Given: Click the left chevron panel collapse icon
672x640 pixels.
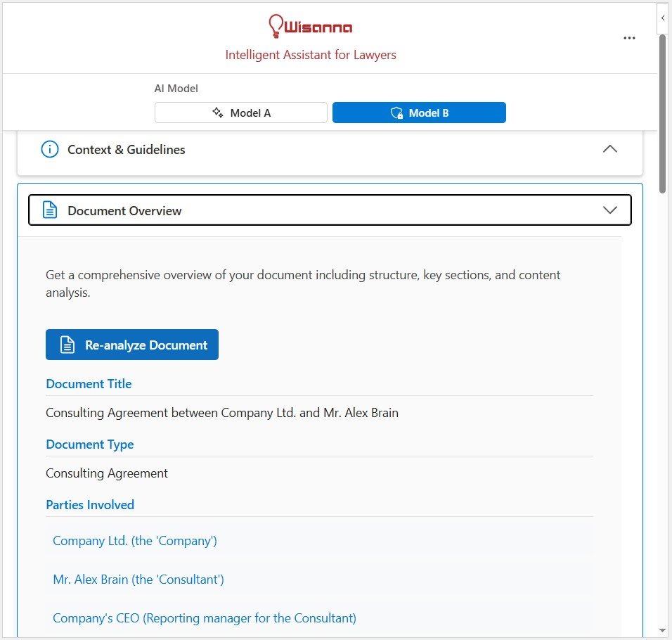Looking at the screenshot, I should pos(661,19).
